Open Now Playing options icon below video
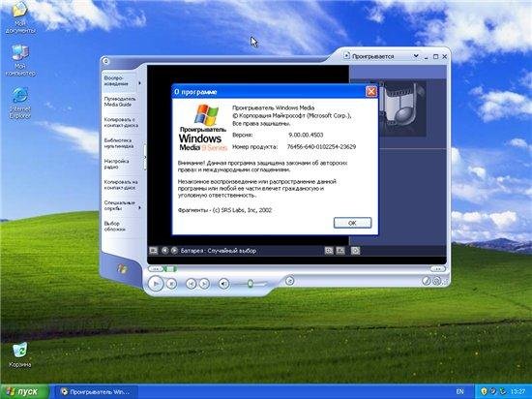The width and height of the screenshot is (532, 399). tap(154, 251)
